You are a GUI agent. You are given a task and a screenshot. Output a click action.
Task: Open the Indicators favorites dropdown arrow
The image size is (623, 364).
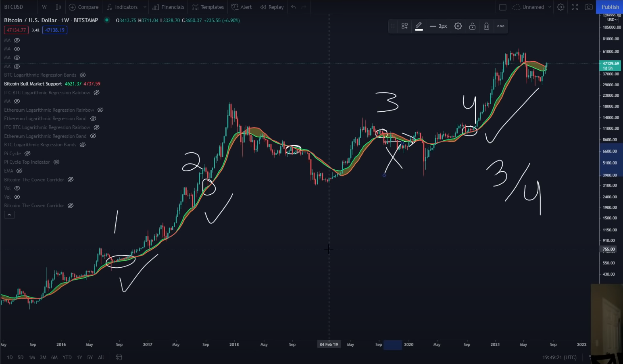coord(144,7)
